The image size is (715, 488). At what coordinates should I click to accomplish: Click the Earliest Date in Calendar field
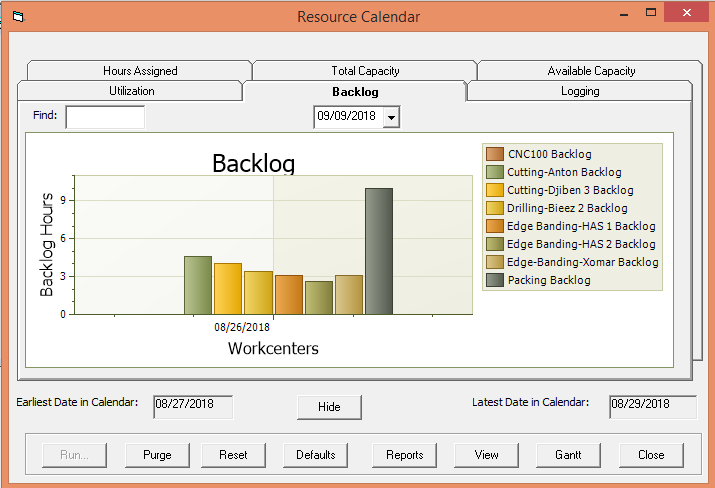[193, 407]
